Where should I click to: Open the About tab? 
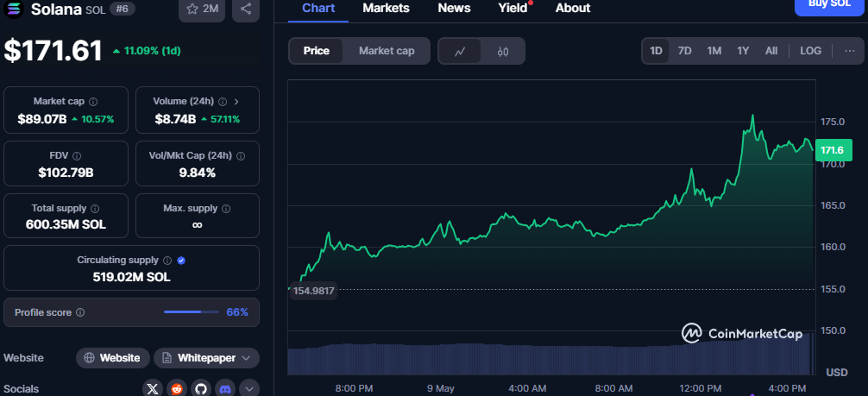[x=573, y=9]
